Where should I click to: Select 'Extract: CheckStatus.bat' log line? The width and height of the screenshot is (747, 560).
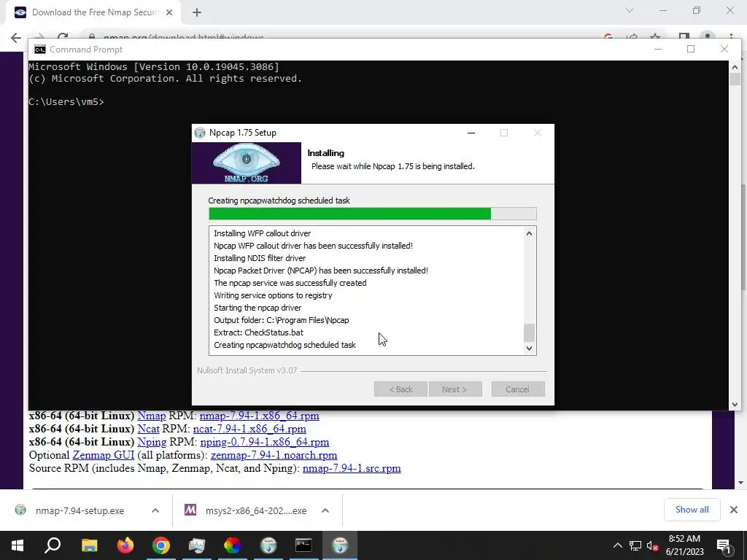click(258, 332)
